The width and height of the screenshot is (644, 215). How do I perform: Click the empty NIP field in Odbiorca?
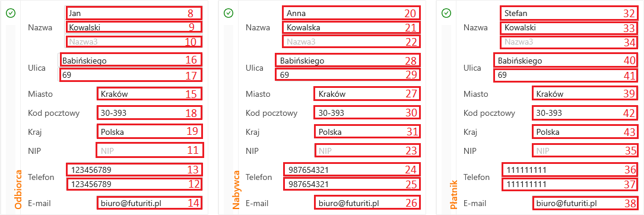150,151
